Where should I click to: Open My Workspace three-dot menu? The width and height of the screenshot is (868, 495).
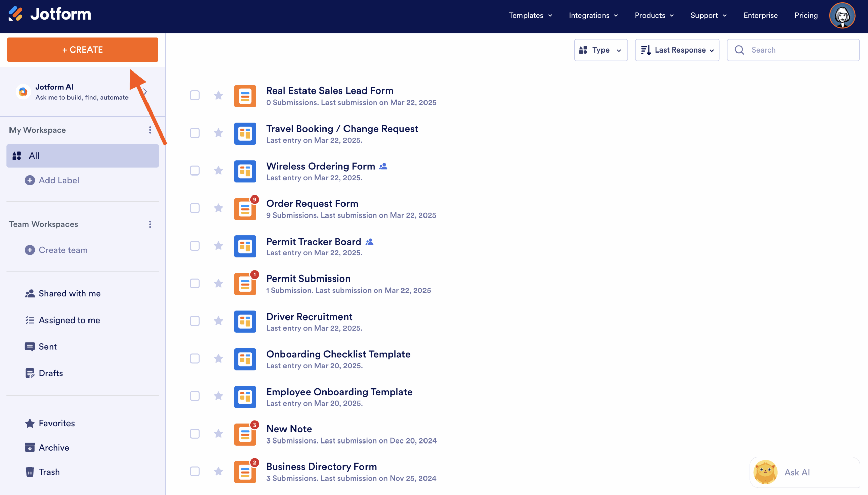click(x=150, y=130)
